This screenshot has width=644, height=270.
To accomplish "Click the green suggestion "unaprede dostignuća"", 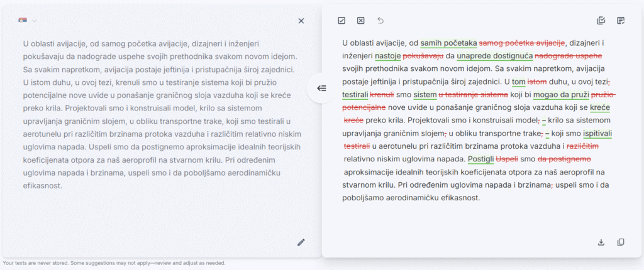I will 495,57.
